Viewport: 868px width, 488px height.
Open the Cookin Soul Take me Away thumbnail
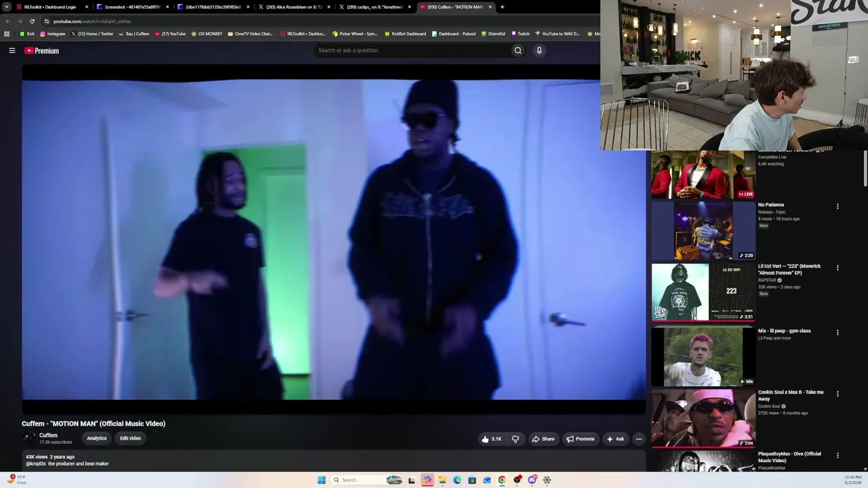pyautogui.click(x=703, y=418)
